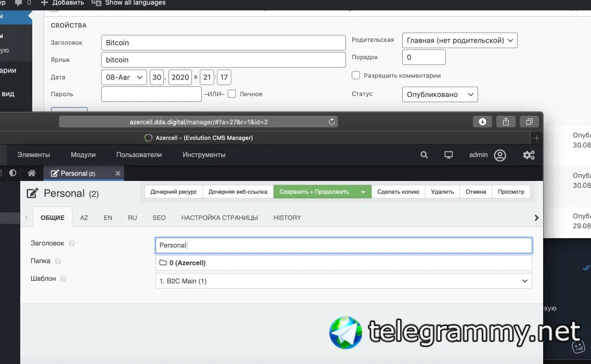Open the Родительская parent dropdown

tap(460, 41)
